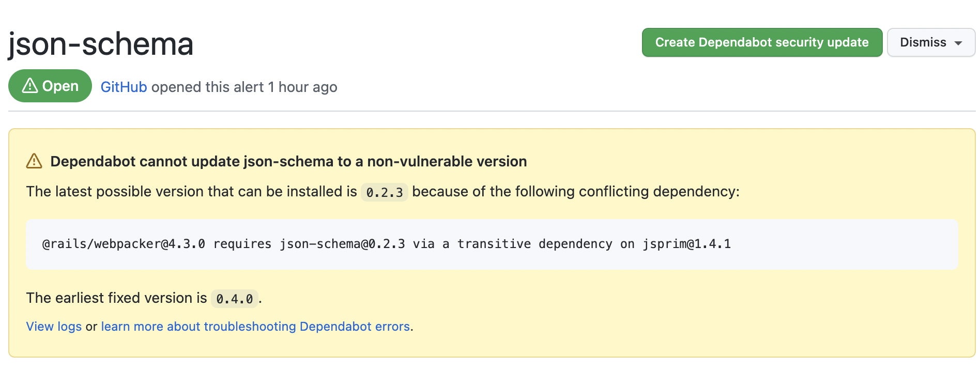Screen dimensions: 980x370
Task: Click the "1 hour ago" timestamp
Action: click(x=302, y=87)
